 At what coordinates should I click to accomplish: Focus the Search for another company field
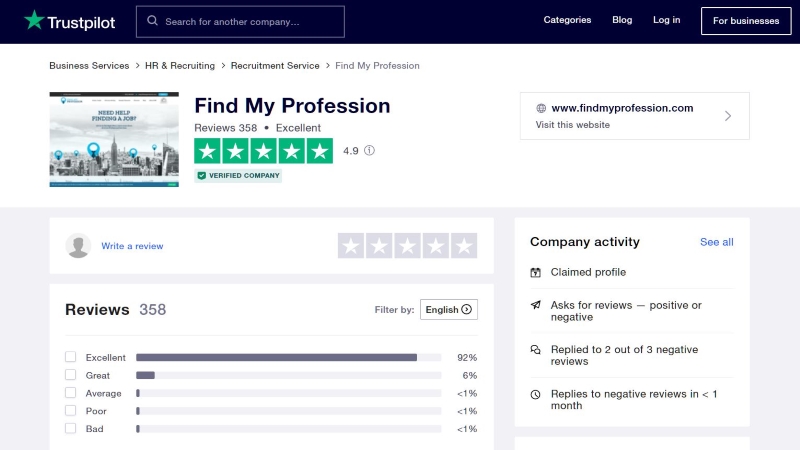(x=240, y=21)
